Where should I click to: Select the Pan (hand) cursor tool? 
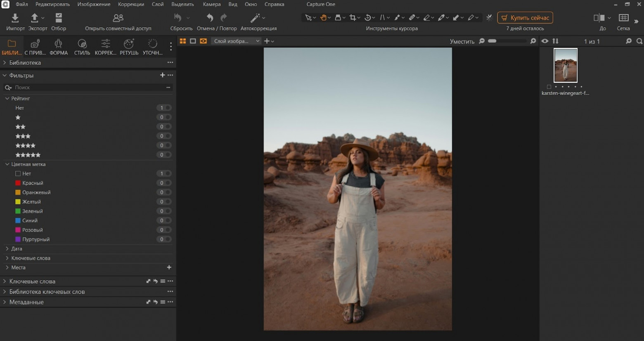(x=323, y=17)
